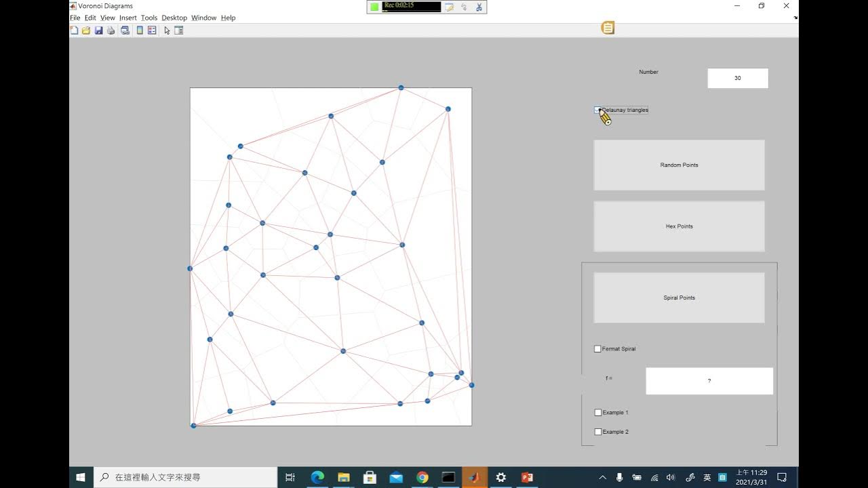Open PowerPoint from the taskbar

(x=527, y=477)
